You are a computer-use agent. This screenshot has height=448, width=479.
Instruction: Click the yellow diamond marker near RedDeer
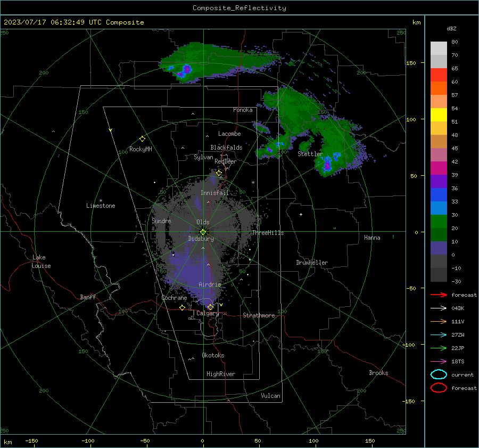219,173
